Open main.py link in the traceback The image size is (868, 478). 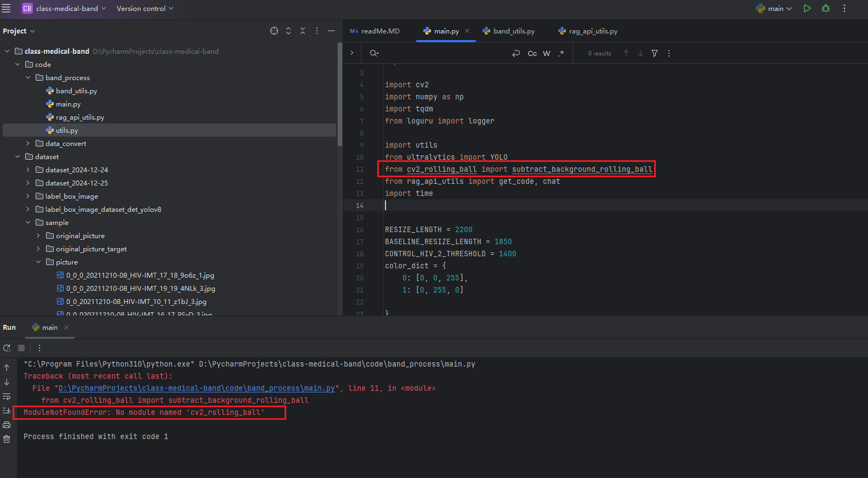click(x=196, y=388)
